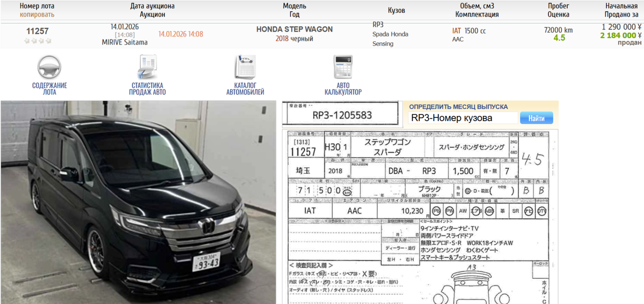Click the 1 290 000 ¥ starting price
This screenshot has height=304, width=644.
[x=622, y=26]
